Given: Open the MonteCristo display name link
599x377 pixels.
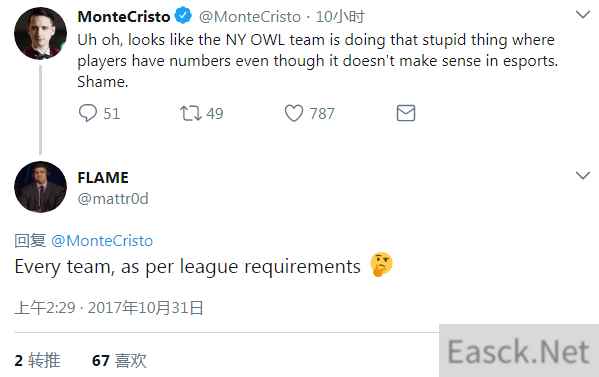Looking at the screenshot, I should [124, 16].
